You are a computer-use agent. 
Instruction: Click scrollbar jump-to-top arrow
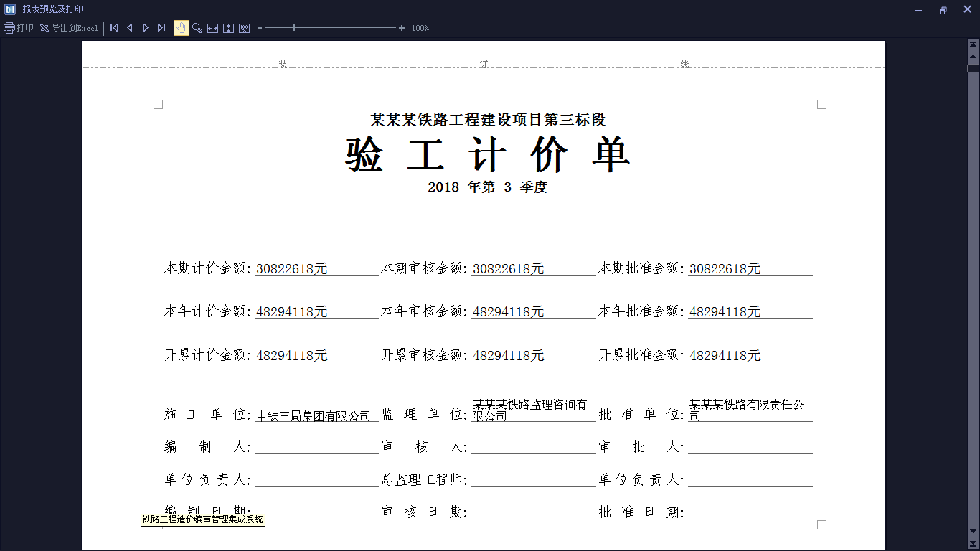pos(973,45)
